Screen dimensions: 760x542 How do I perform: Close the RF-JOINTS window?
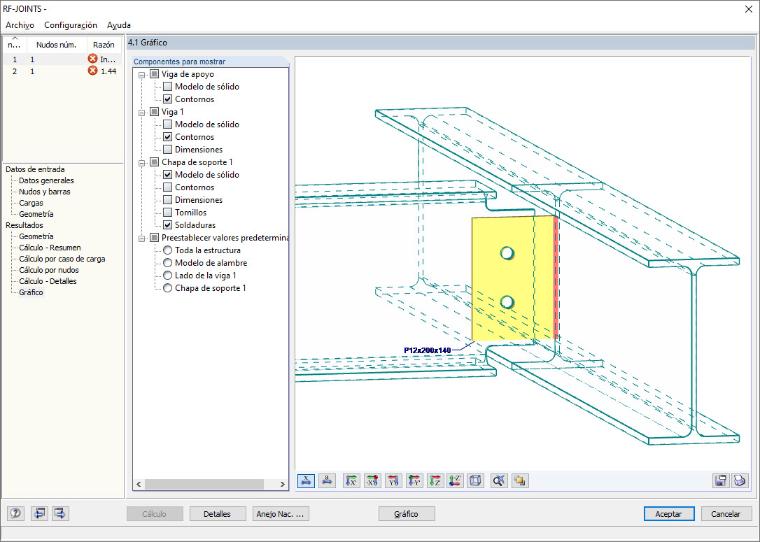(x=748, y=9)
